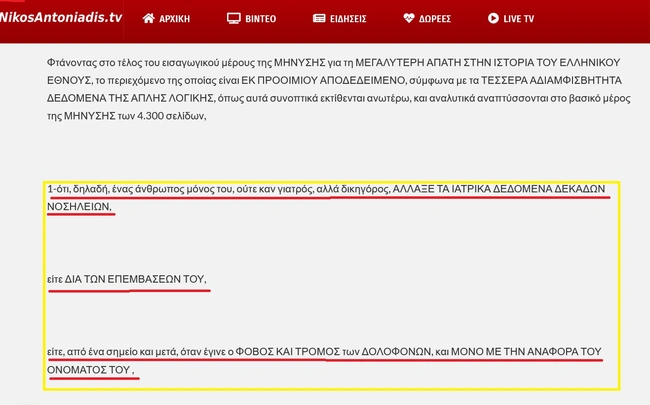
Task: Click the monitor icon beside ΒΙΝΤΕΟ
Action: pos(234,18)
